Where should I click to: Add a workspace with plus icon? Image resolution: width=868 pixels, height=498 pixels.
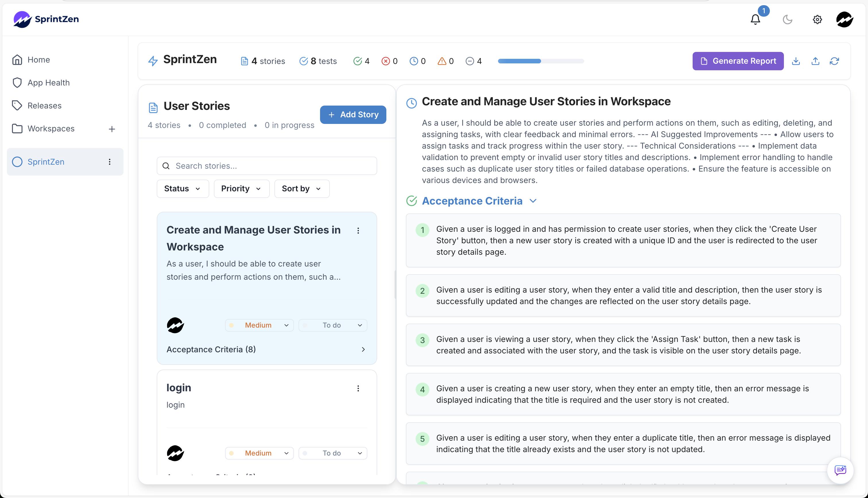pyautogui.click(x=112, y=129)
